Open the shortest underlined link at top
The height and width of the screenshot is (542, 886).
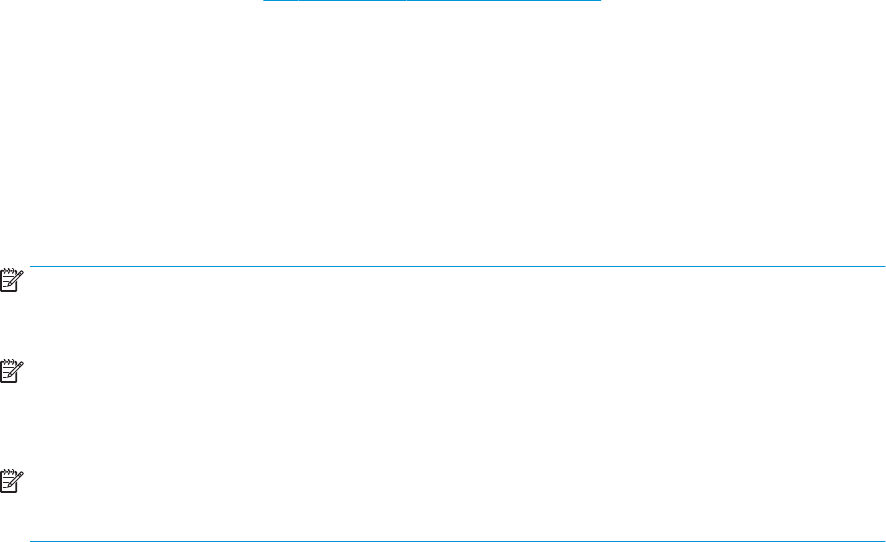point(280,1)
